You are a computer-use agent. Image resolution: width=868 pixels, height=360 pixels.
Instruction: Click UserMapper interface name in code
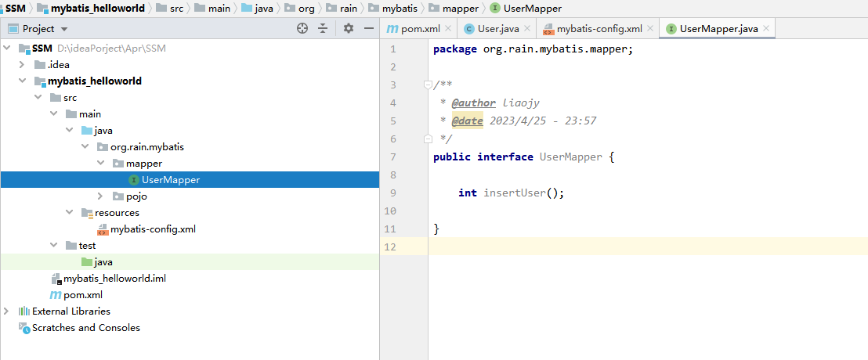coord(571,157)
